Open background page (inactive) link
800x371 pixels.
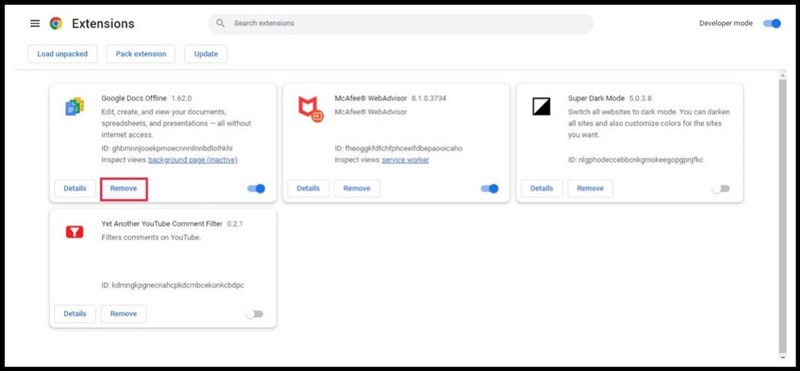[193, 160]
